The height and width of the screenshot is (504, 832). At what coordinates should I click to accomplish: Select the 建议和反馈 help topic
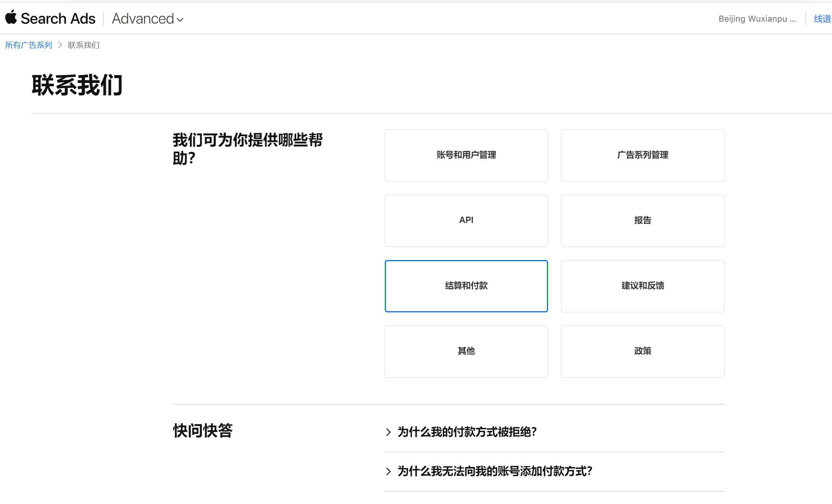pyautogui.click(x=643, y=286)
